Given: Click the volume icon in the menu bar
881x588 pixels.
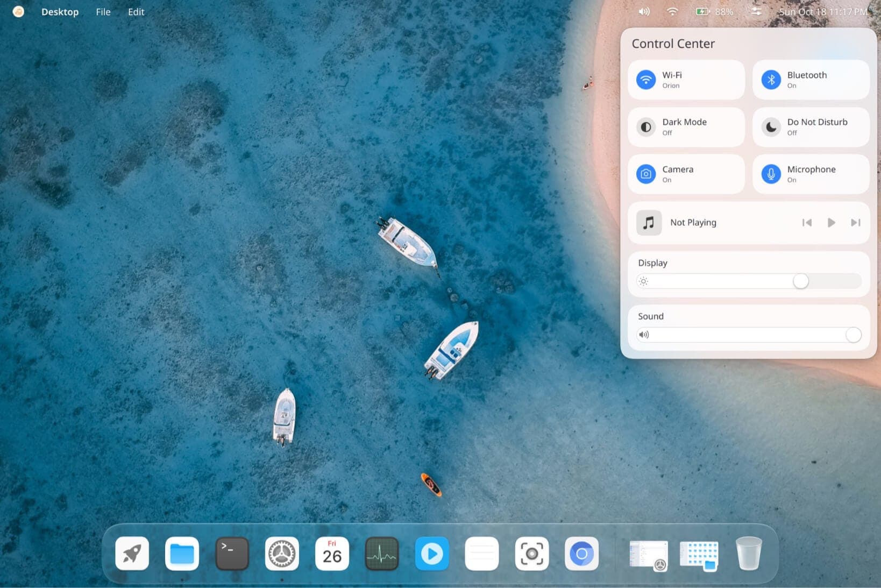Looking at the screenshot, I should [644, 11].
